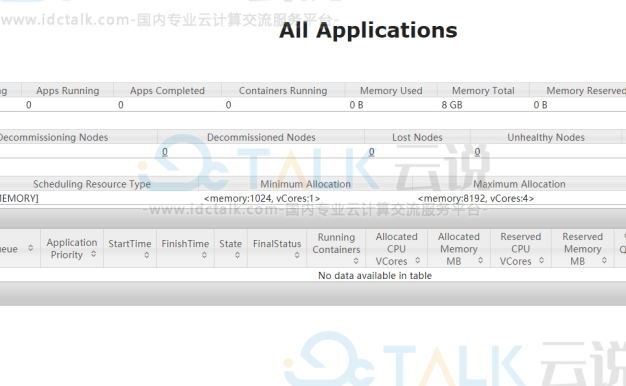Image resolution: width=626 pixels, height=386 pixels.
Task: Click Reserved Memory MB sort arrows
Action: pyautogui.click(x=604, y=260)
